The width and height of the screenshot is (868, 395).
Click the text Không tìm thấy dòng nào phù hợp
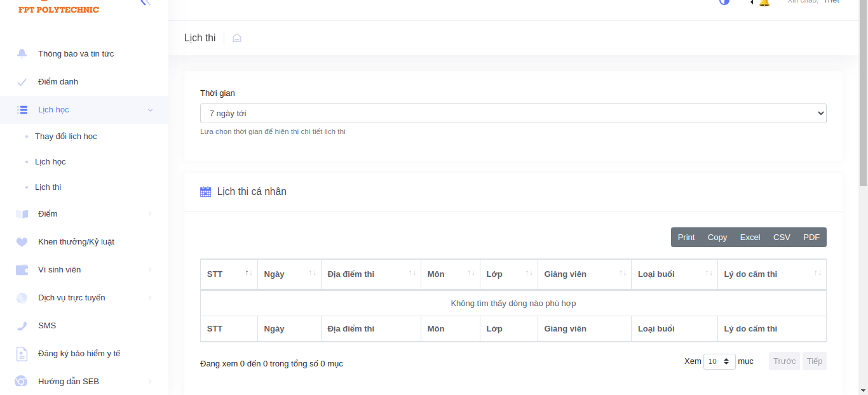513,304
